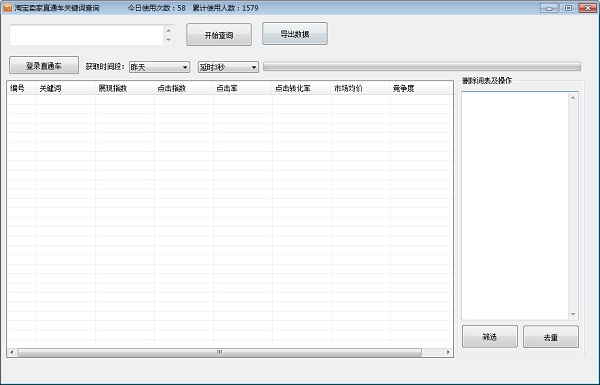Sort by 市场均价 column header
Image resolution: width=600 pixels, height=385 pixels.
pyautogui.click(x=361, y=88)
